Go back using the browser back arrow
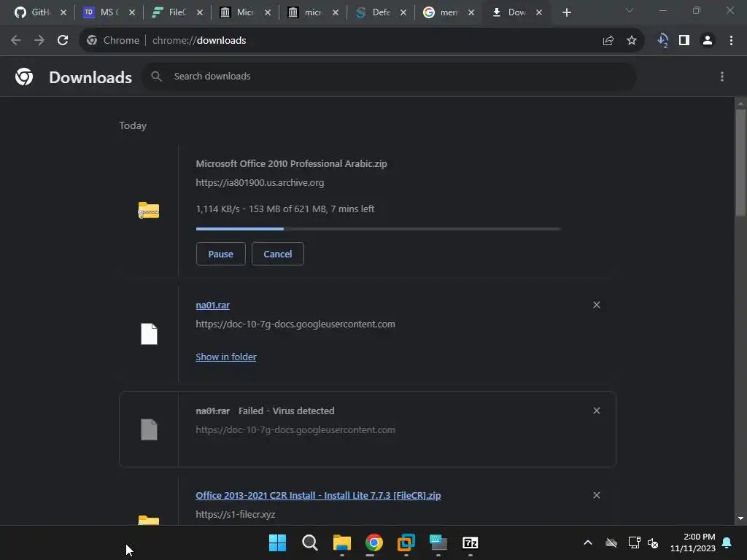This screenshot has width=747, height=560. tap(16, 41)
